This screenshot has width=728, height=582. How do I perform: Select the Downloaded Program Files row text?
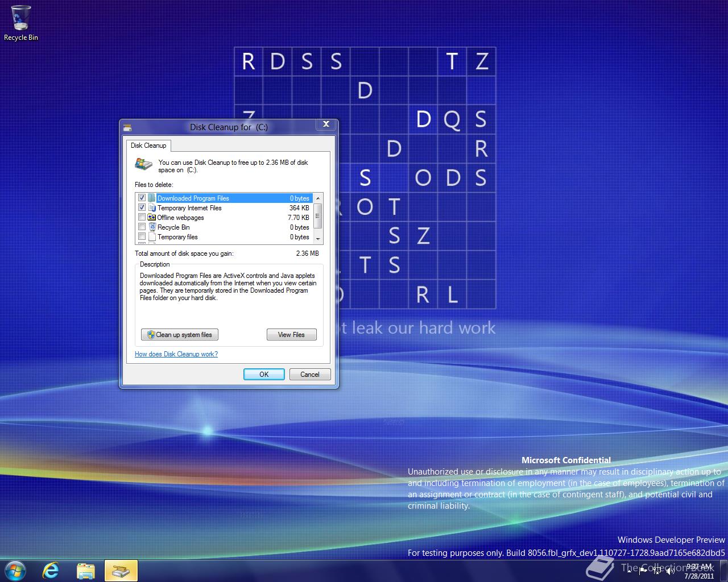click(193, 198)
